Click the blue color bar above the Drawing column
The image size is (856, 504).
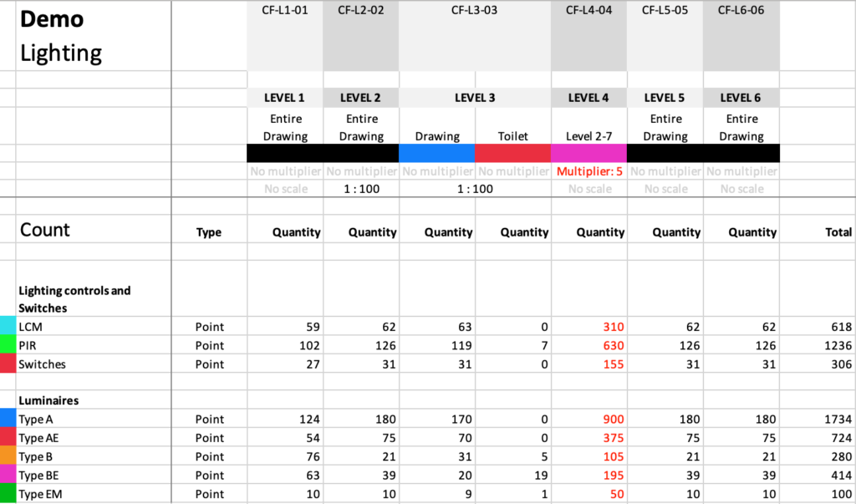pos(436,153)
